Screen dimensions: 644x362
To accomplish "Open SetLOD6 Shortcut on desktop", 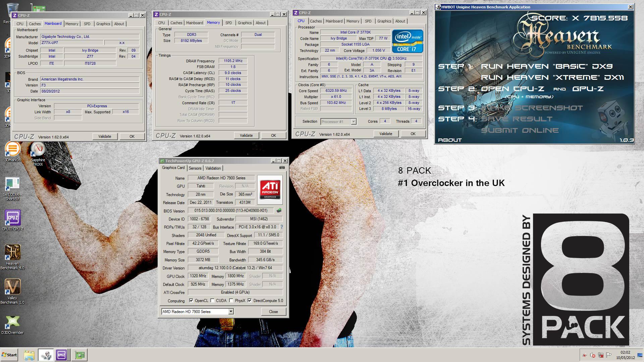I will 12,189.
